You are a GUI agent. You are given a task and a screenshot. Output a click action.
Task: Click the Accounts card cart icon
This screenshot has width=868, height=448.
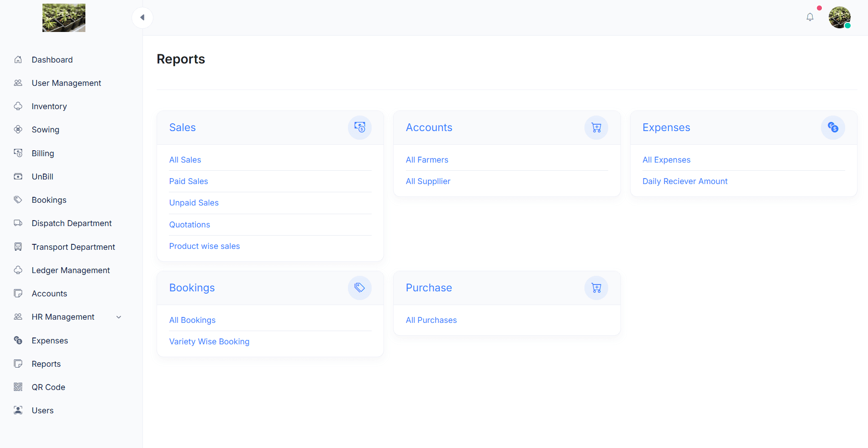pos(596,127)
